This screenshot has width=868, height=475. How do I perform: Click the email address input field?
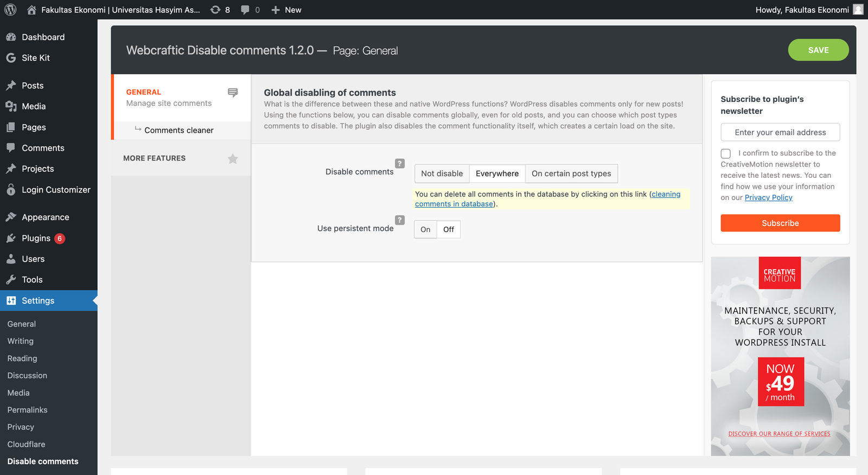(x=780, y=132)
